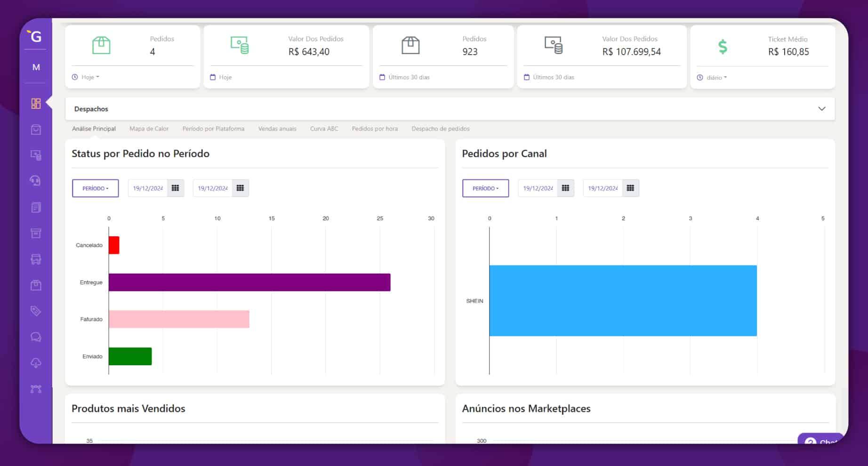Switch to Período por Plataforma tab
Image resolution: width=868 pixels, height=466 pixels.
click(213, 129)
